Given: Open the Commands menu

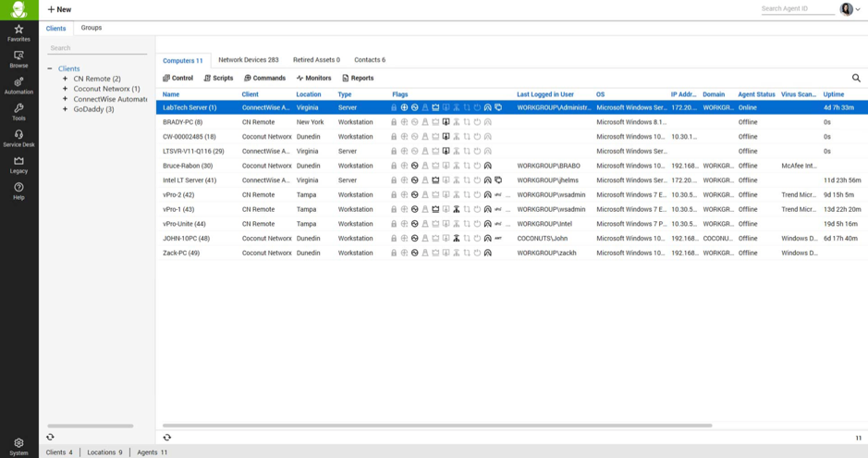Looking at the screenshot, I should pos(265,78).
